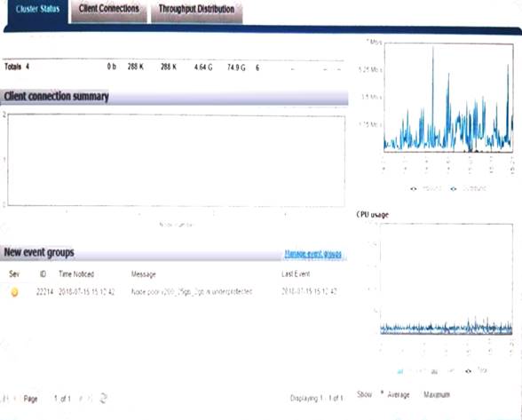Click event ID 22214
The image size is (522, 420).
pos(44,292)
